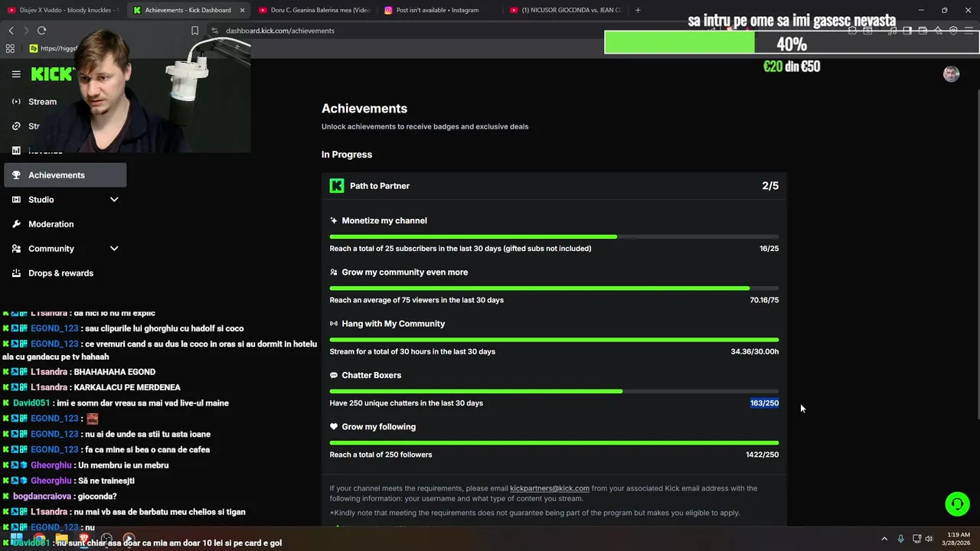Click the 1422/250 followers value
The image size is (980, 551).
pyautogui.click(x=762, y=455)
